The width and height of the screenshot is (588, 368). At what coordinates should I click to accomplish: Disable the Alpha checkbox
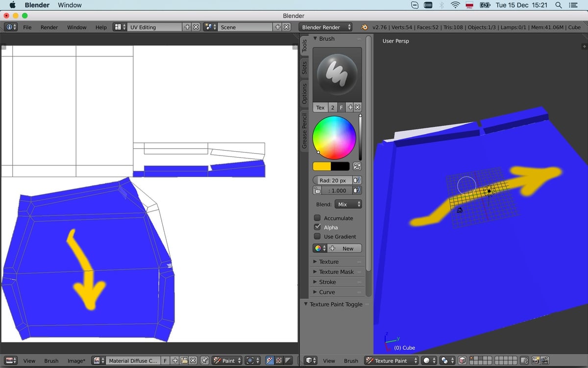click(x=317, y=227)
